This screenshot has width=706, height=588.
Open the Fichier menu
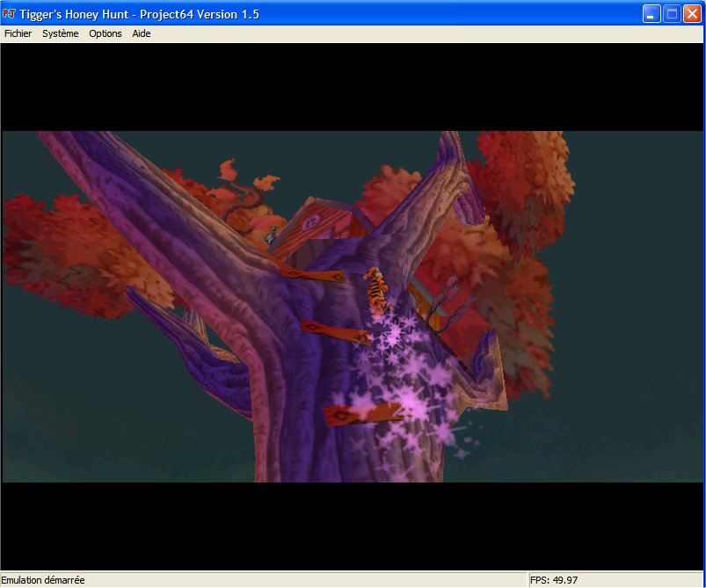18,33
